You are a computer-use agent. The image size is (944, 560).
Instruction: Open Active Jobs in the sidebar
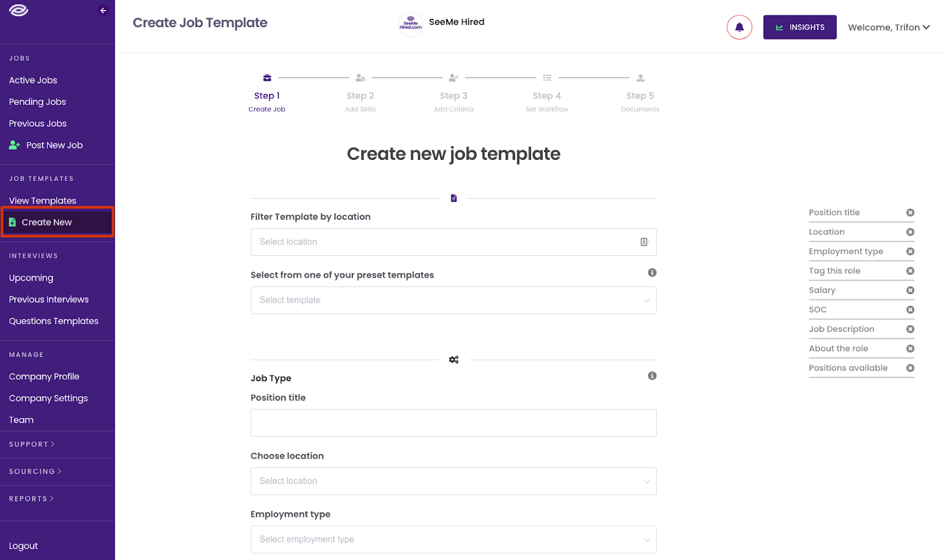point(33,80)
